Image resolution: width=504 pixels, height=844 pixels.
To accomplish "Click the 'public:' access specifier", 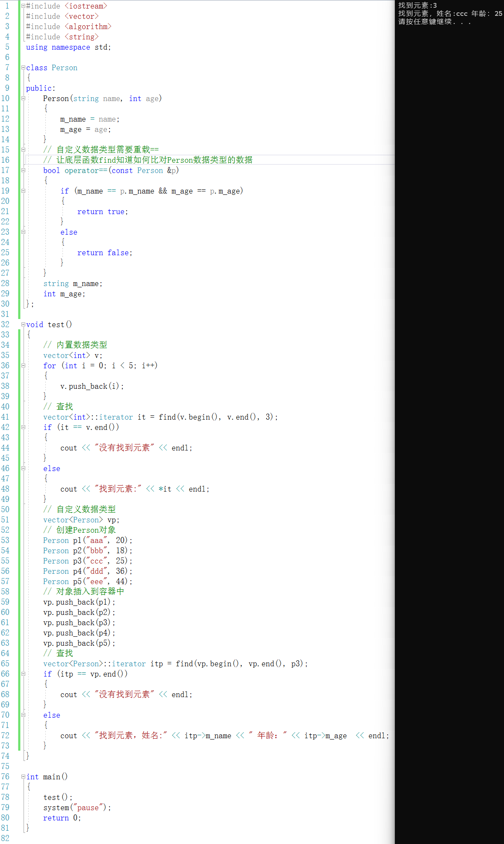I will click(41, 88).
